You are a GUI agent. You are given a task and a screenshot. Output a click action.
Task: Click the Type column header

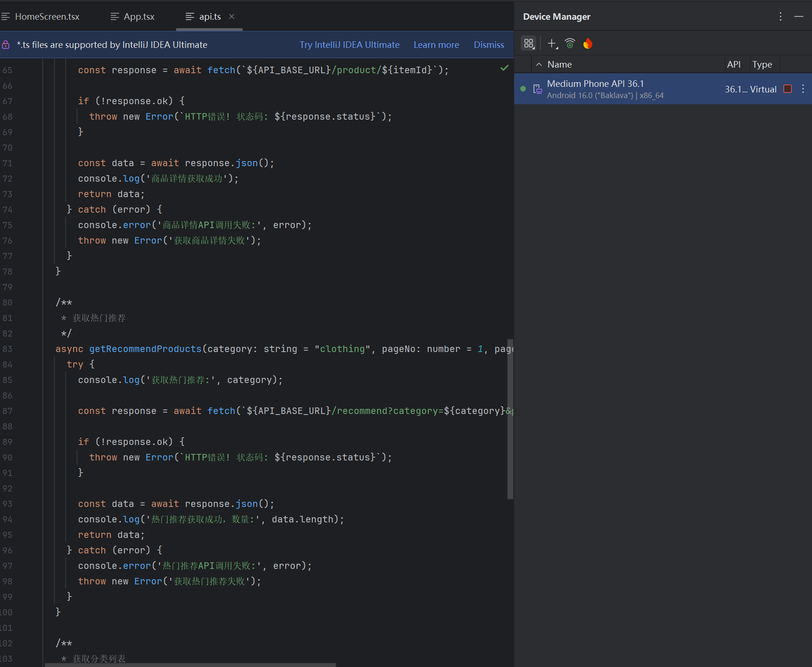tap(762, 64)
